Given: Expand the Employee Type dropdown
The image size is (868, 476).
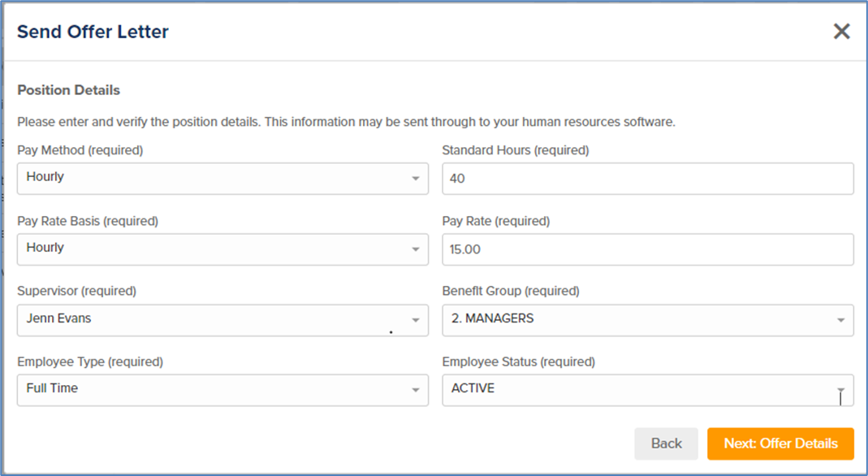Looking at the screenshot, I should tap(222, 390).
